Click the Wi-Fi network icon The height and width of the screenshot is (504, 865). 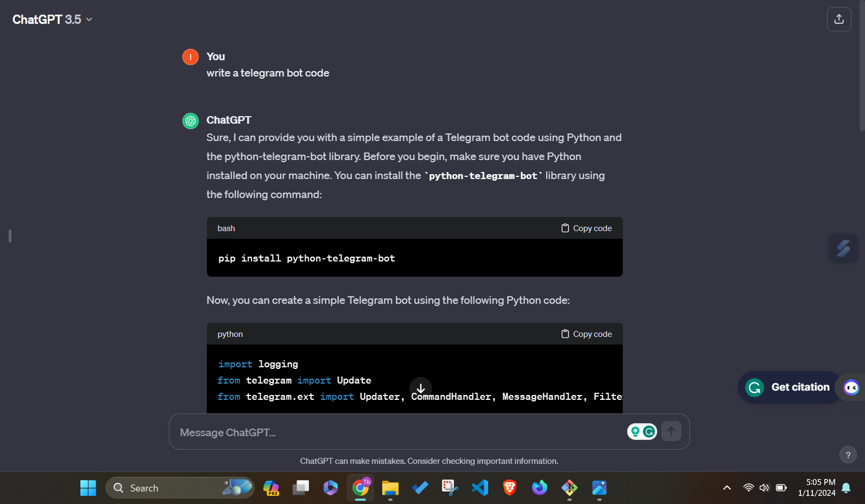pos(749,488)
